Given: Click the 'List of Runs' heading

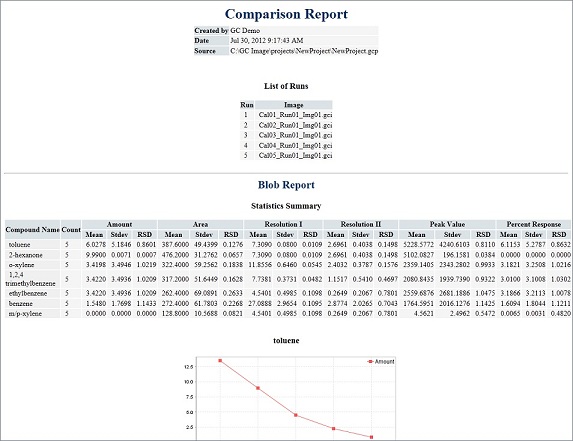Looking at the screenshot, I should [286, 86].
